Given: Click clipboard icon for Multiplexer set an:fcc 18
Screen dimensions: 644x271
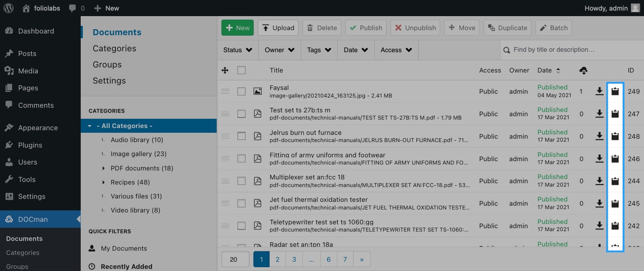Looking at the screenshot, I should coord(615,181).
